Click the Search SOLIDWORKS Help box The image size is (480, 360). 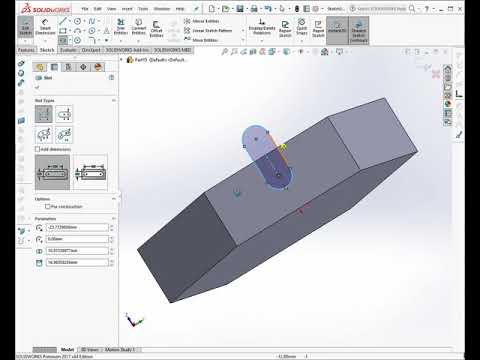click(381, 9)
